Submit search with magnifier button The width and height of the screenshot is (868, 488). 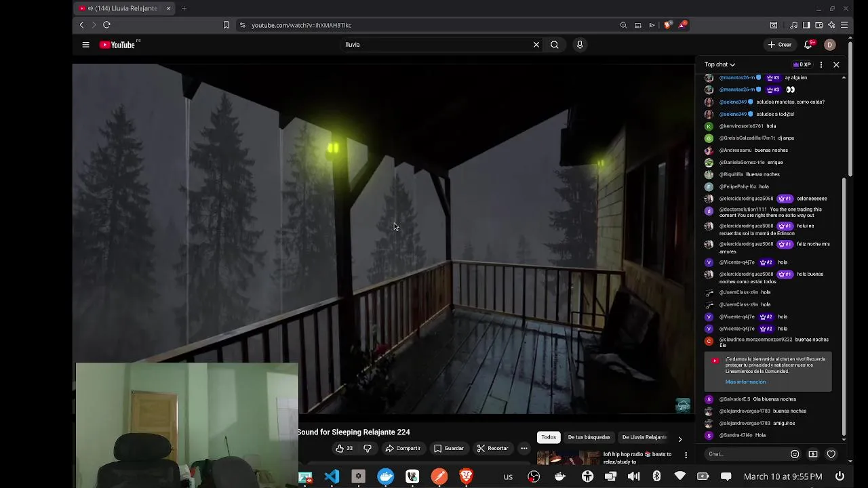(555, 45)
